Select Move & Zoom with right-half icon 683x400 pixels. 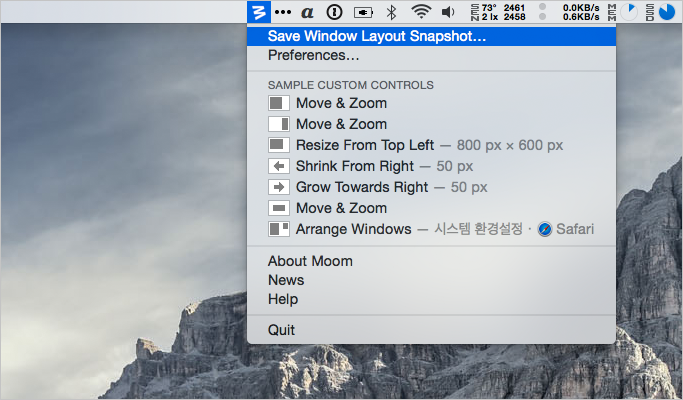click(x=431, y=124)
